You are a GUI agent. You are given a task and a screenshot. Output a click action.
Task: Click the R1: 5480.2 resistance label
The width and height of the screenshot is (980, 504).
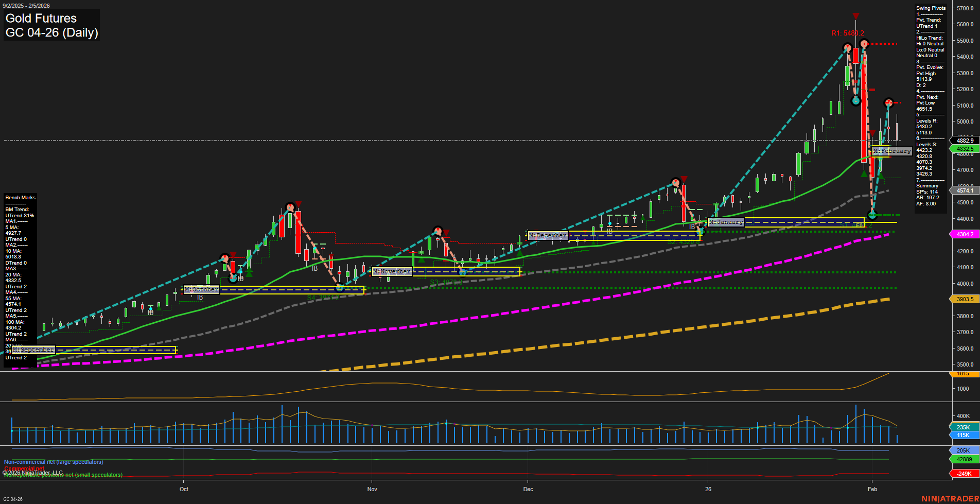(848, 32)
